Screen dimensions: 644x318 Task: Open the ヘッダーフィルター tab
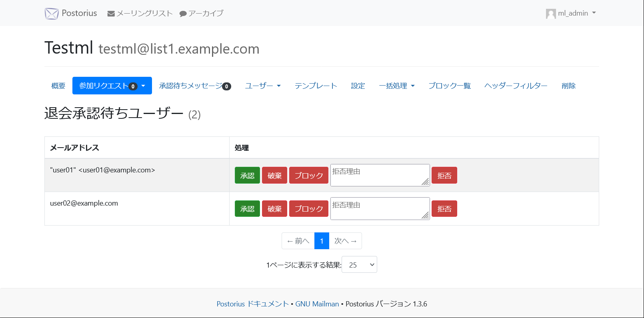tap(516, 86)
